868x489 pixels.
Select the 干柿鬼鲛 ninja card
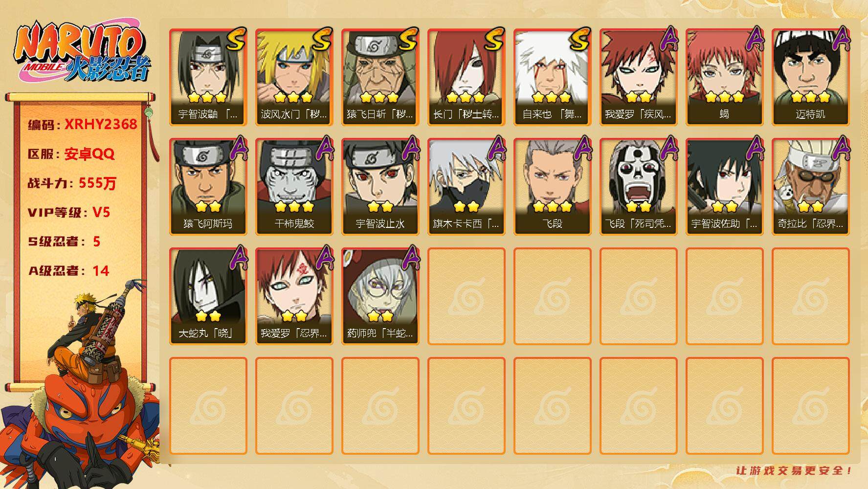click(294, 187)
